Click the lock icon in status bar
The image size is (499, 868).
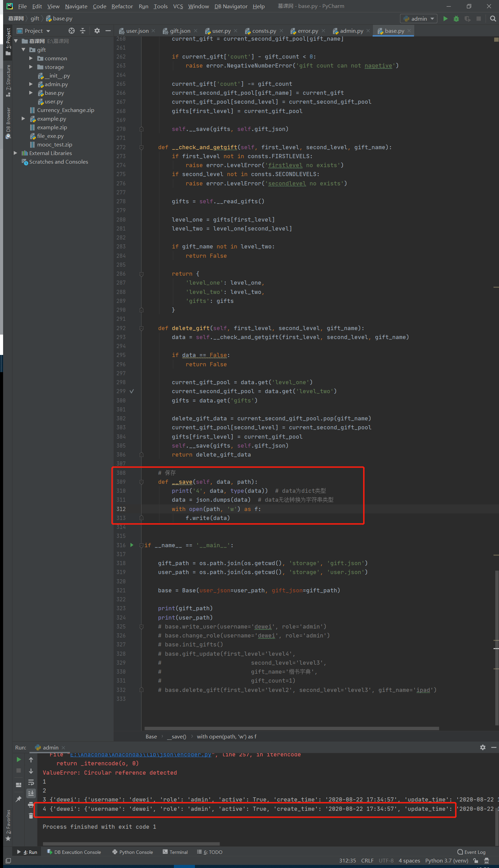[476, 860]
